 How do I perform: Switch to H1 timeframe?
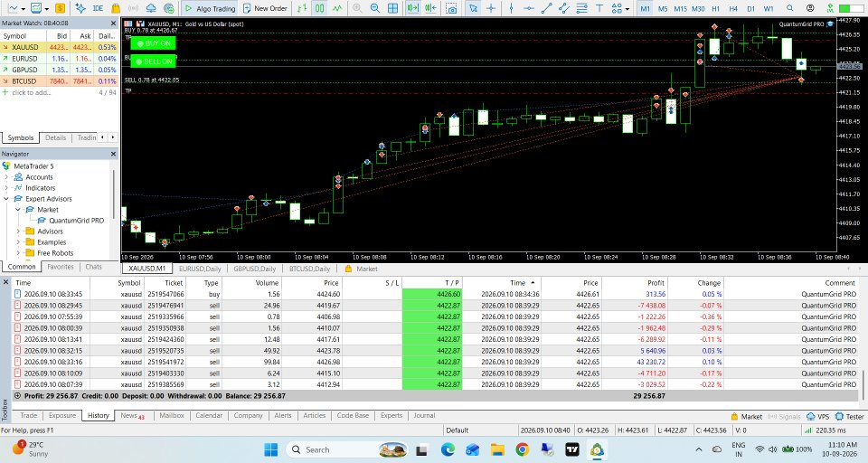716,8
